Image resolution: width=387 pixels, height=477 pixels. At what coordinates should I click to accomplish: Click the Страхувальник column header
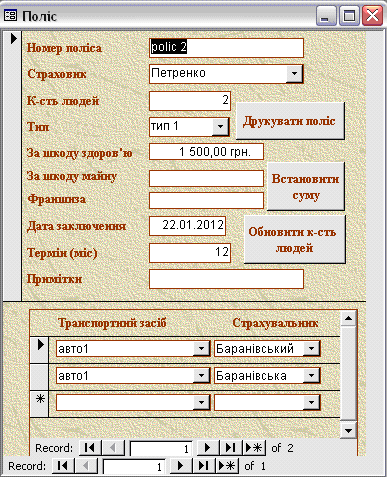(x=275, y=323)
